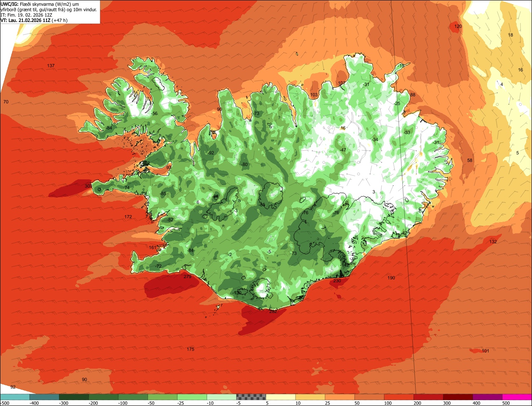532x406 pixels.
Task: Click the 100 to 200 red-orange legend swatch
Action: [x=399, y=397]
